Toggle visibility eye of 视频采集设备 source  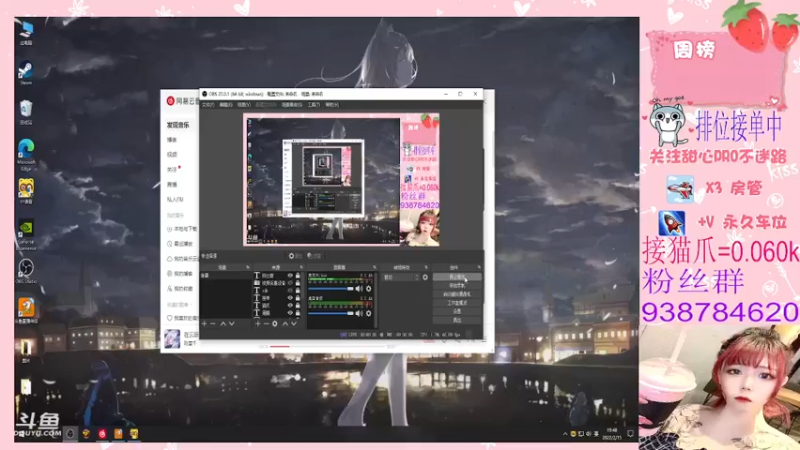click(x=290, y=283)
